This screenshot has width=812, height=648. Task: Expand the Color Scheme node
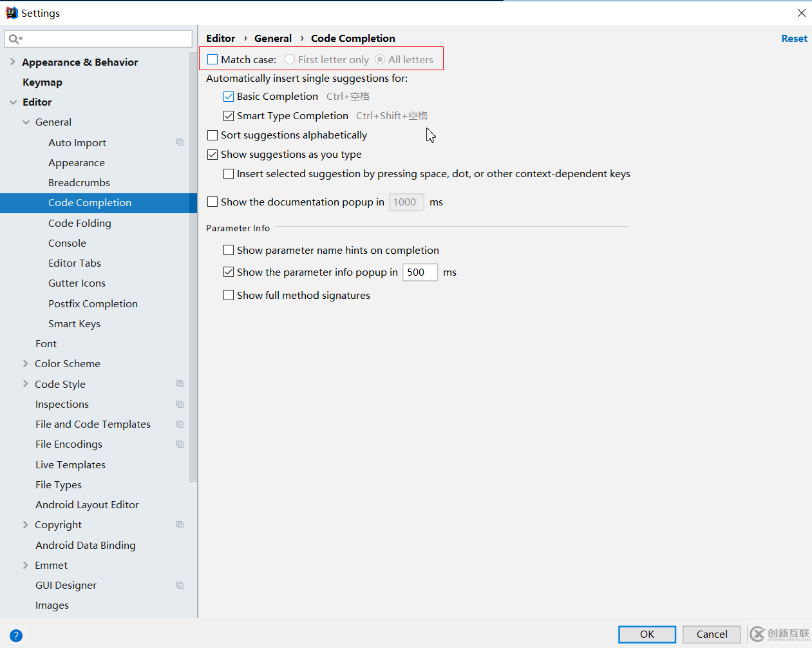[x=26, y=364]
